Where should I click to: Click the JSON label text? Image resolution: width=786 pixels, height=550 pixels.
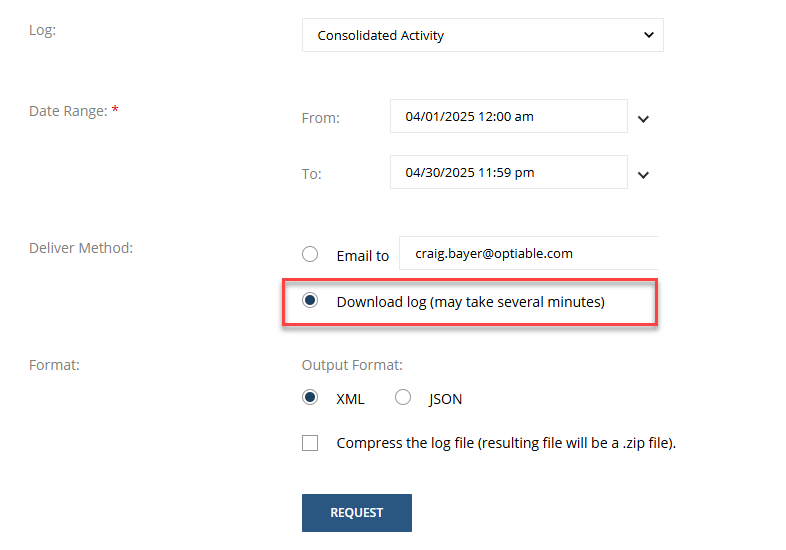click(445, 399)
